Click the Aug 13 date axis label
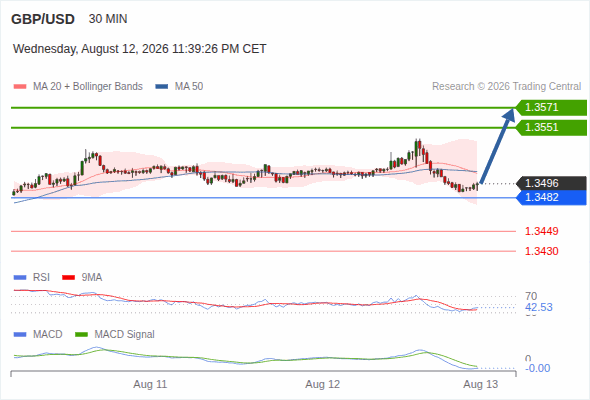Screen dimensions: 590x400 tap(481, 385)
